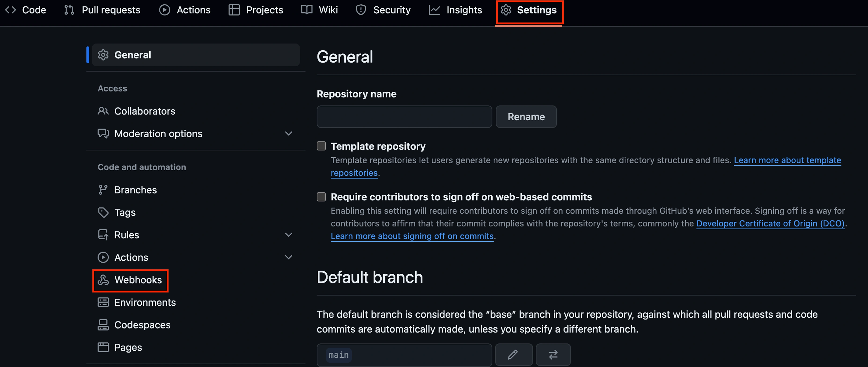868x367 pixels.
Task: Expand the Actions sidebar section
Action: pyautogui.click(x=288, y=257)
